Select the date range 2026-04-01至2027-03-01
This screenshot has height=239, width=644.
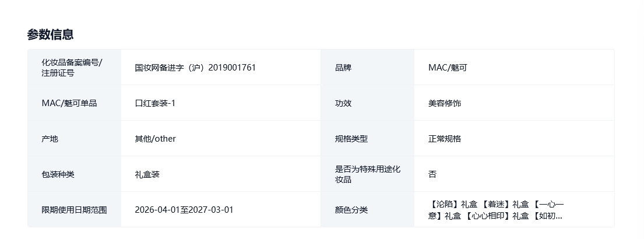coord(184,210)
